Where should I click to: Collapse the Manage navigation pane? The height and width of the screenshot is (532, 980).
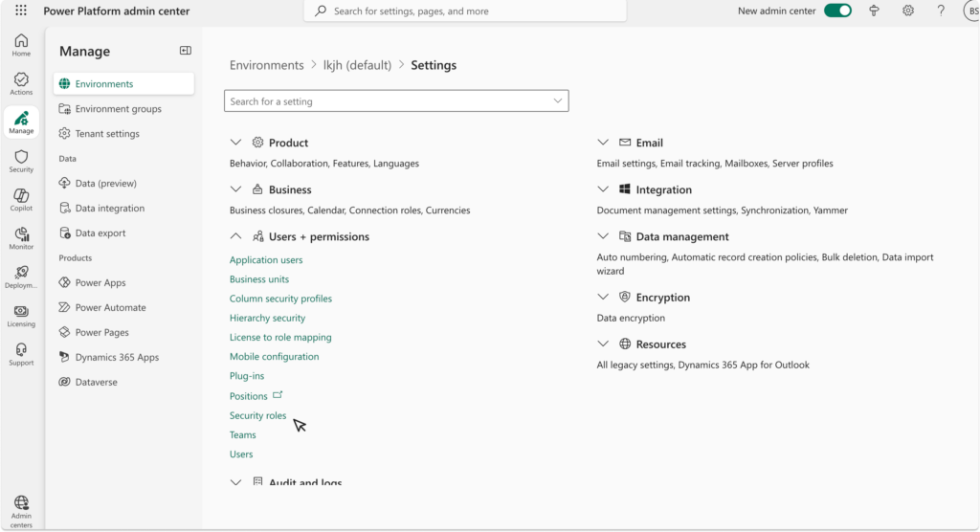[185, 51]
